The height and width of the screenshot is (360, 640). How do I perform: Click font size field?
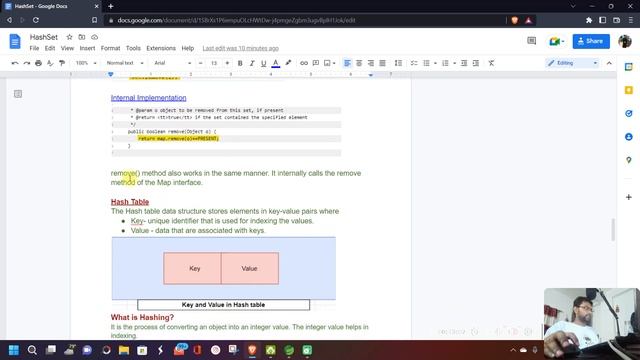coord(214,63)
